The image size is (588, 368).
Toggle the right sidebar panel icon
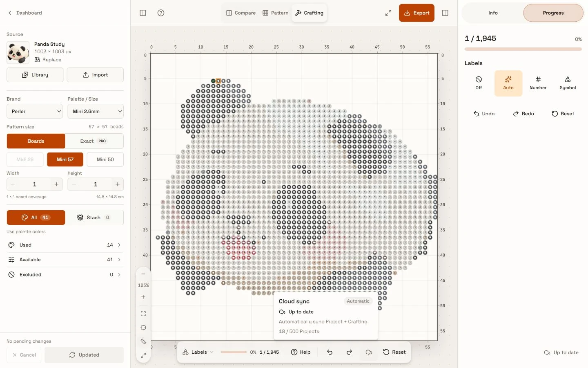(x=445, y=13)
